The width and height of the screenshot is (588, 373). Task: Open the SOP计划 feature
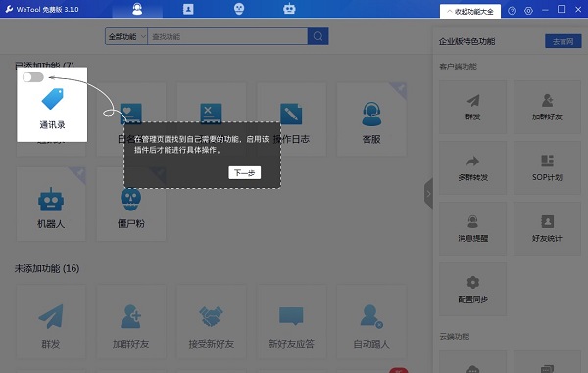[x=547, y=167]
